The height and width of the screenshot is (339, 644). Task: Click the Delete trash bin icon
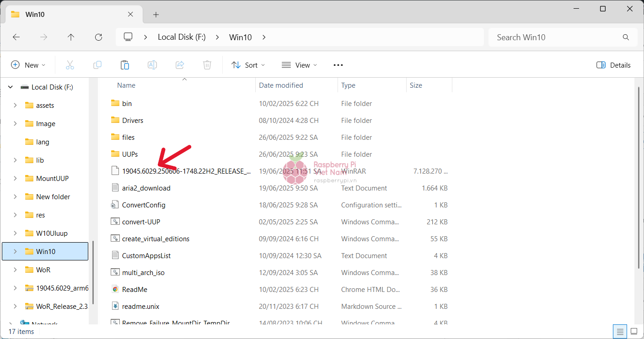coord(207,65)
